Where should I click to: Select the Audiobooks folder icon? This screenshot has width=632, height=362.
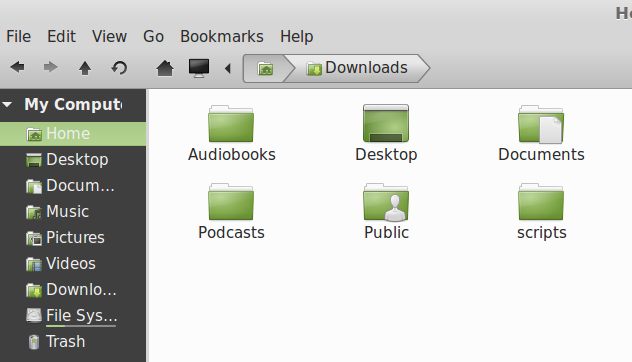pyautogui.click(x=231, y=123)
